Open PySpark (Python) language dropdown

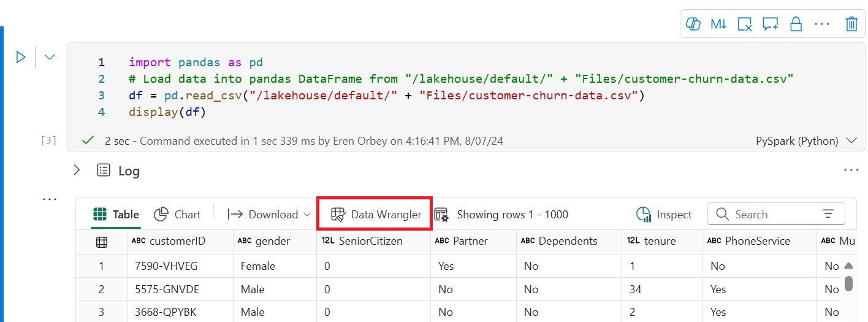[x=806, y=141]
